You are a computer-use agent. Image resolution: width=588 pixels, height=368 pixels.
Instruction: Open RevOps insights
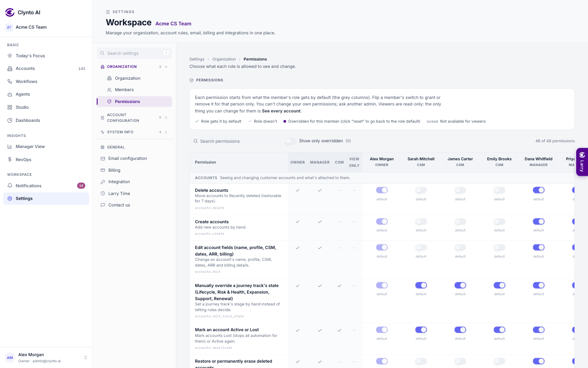click(x=46, y=159)
